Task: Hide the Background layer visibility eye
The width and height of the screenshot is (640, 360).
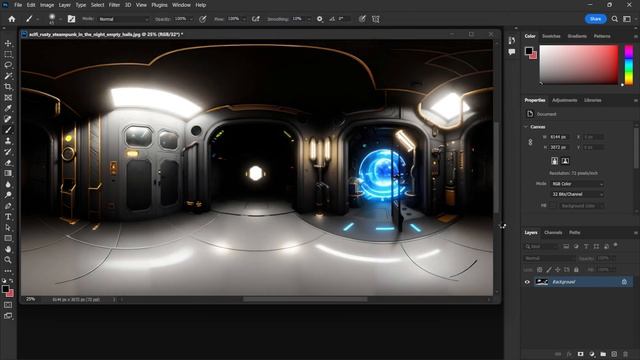Action: pos(527,282)
